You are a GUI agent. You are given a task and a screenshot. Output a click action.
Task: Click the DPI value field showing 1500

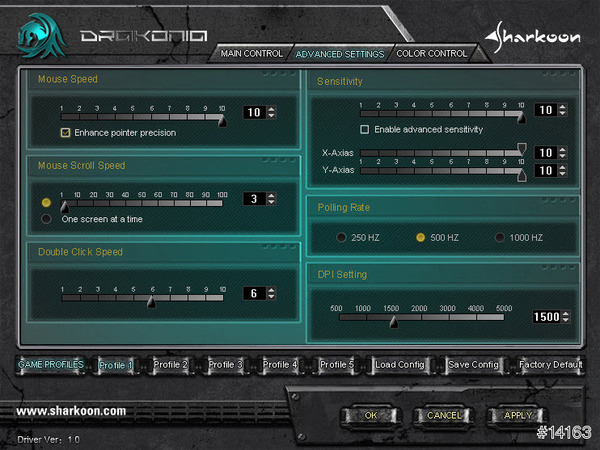click(547, 317)
